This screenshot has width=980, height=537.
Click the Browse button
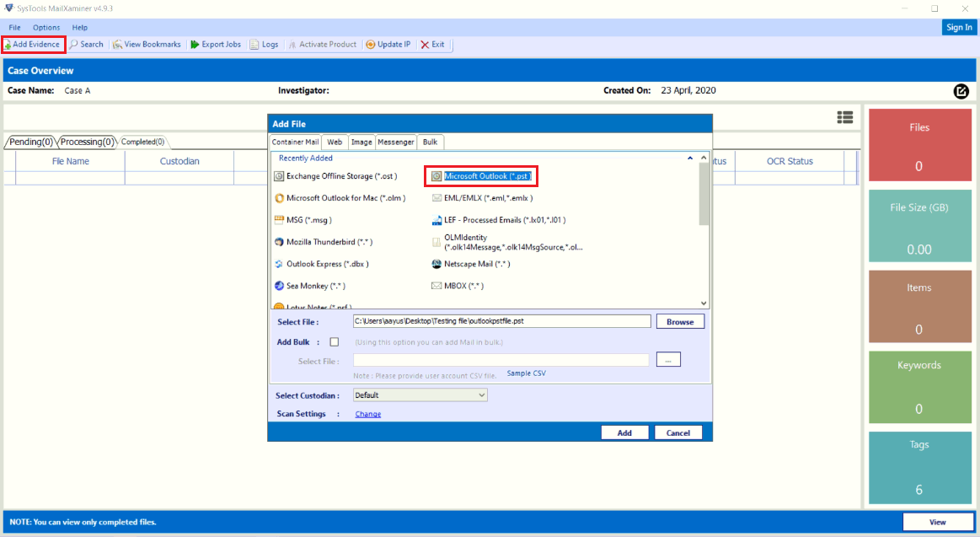pos(680,322)
